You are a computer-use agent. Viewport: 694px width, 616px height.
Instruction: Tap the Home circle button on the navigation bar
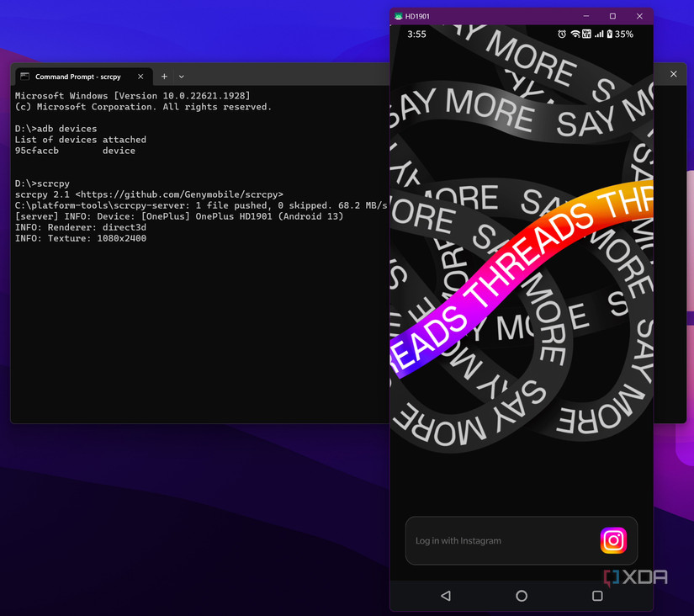(521, 596)
